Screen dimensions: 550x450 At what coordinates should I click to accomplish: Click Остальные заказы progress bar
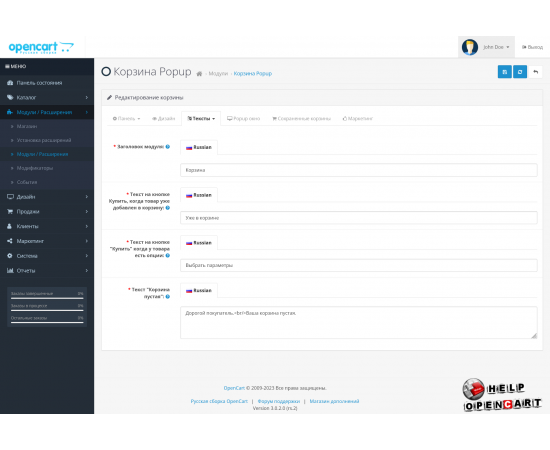pos(47,323)
